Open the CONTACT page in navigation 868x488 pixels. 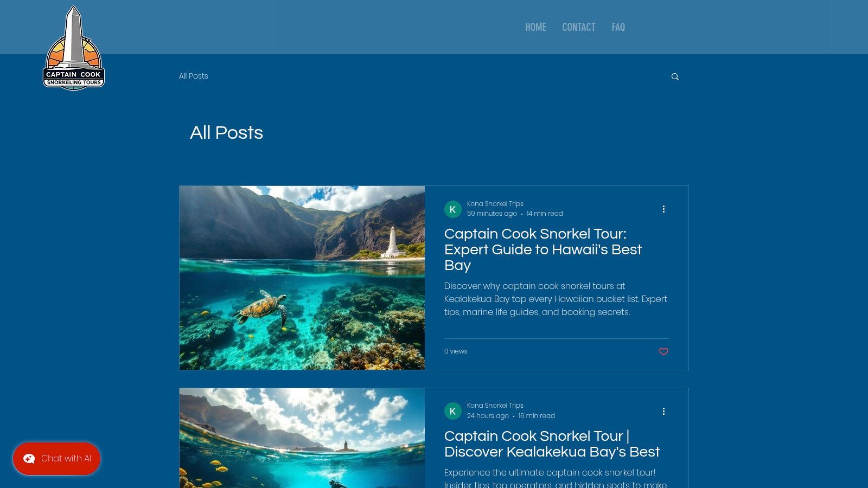578,27
